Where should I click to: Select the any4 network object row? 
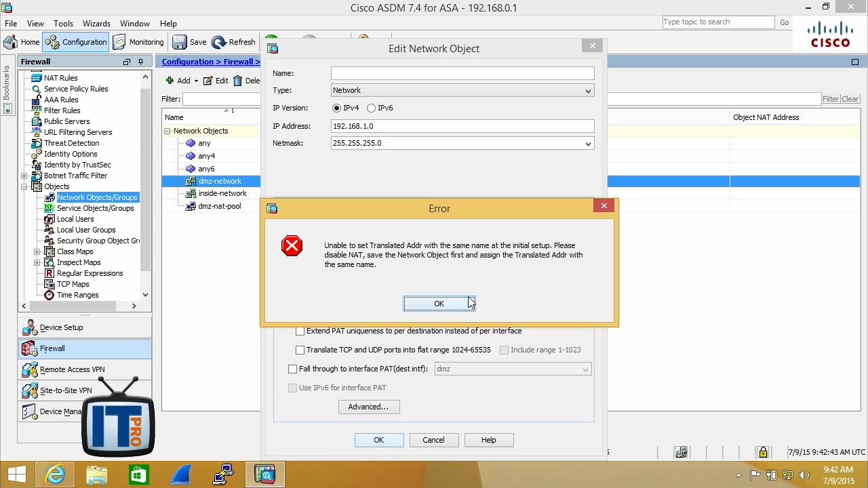pyautogui.click(x=206, y=156)
